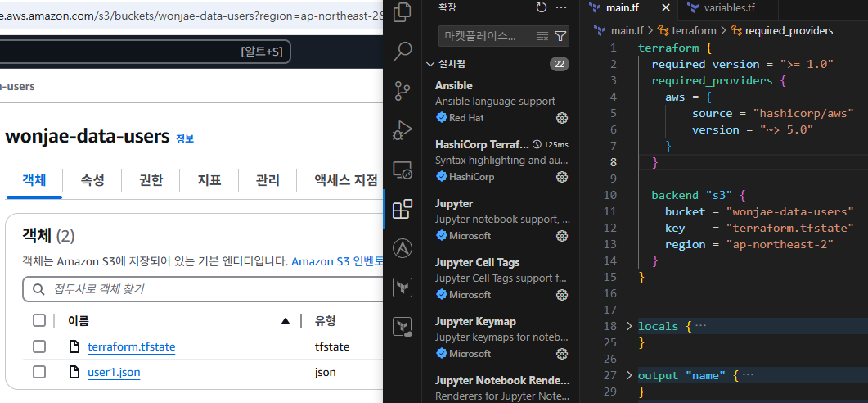Viewport: 868px width, 403px height.
Task: Click the 유형 column header
Action: (x=326, y=320)
